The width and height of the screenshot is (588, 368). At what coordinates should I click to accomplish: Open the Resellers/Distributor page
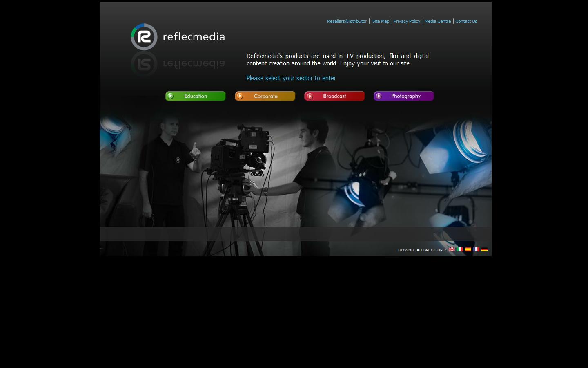click(347, 21)
